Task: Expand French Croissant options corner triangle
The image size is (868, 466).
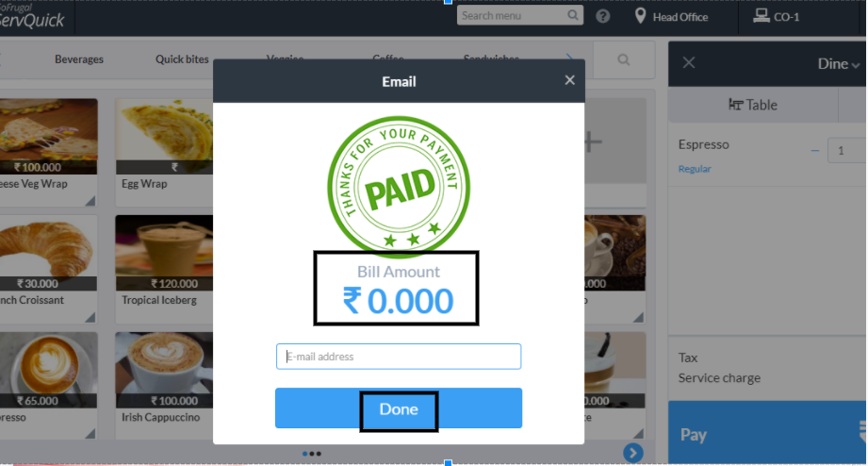Action: click(90, 317)
